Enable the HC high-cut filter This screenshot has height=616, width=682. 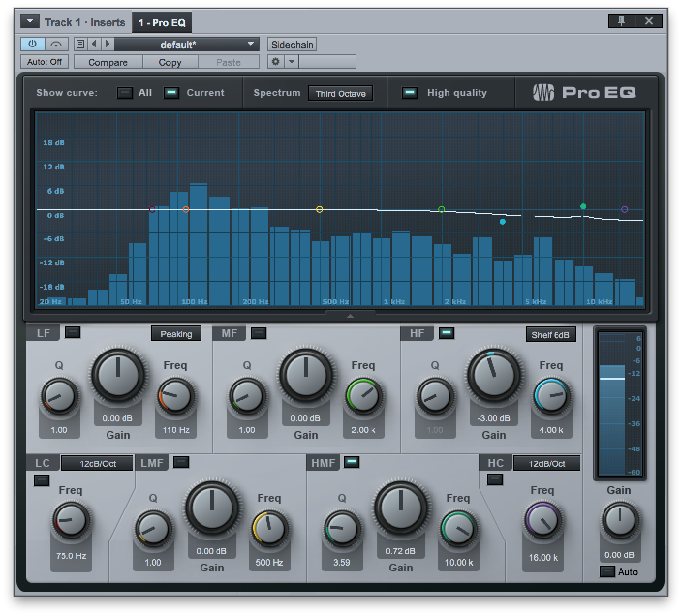[x=495, y=479]
